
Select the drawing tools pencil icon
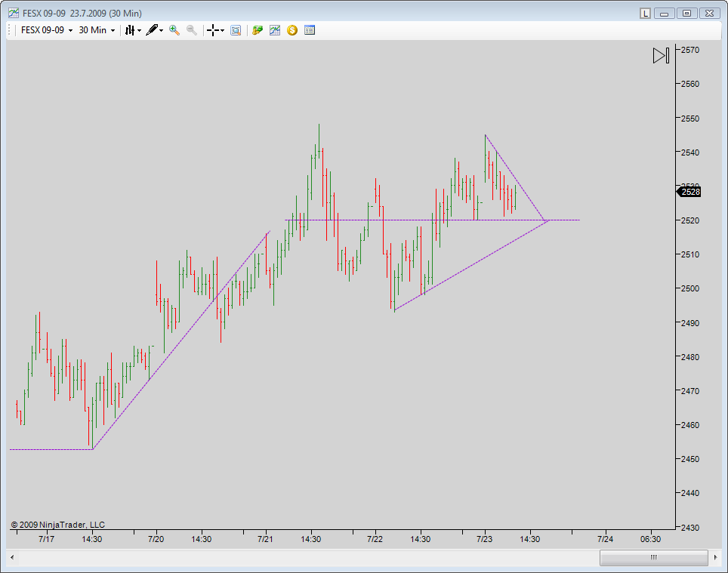[153, 30]
